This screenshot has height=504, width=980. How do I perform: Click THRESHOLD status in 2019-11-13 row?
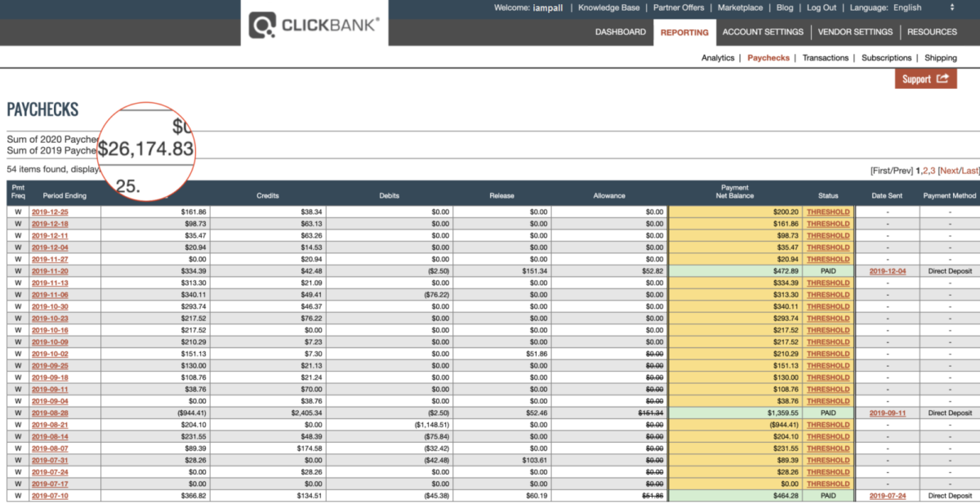click(x=828, y=283)
